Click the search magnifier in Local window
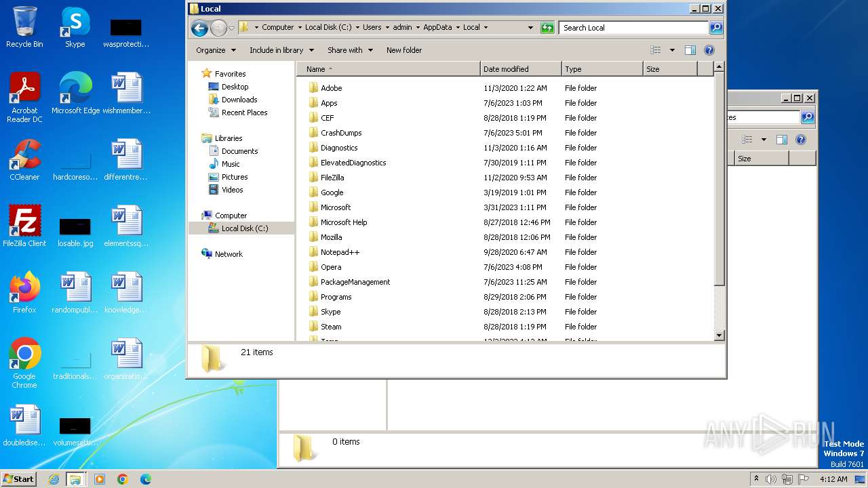This screenshot has height=488, width=868. [x=716, y=28]
